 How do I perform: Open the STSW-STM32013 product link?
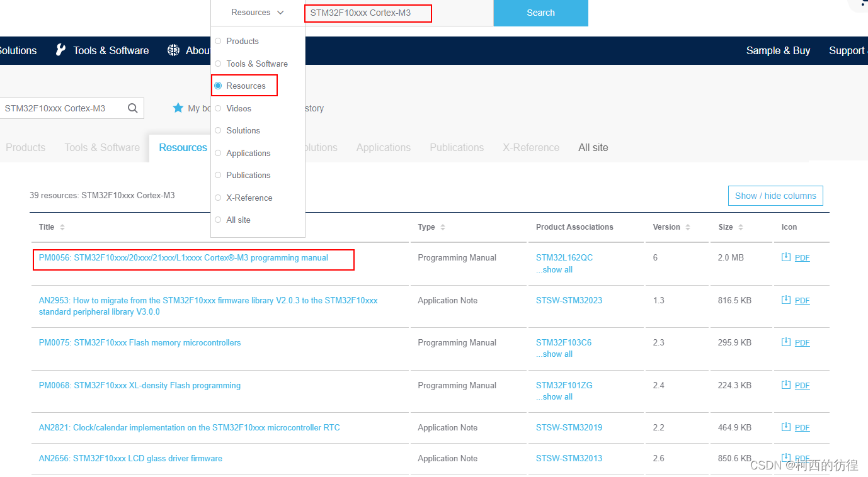coord(569,458)
